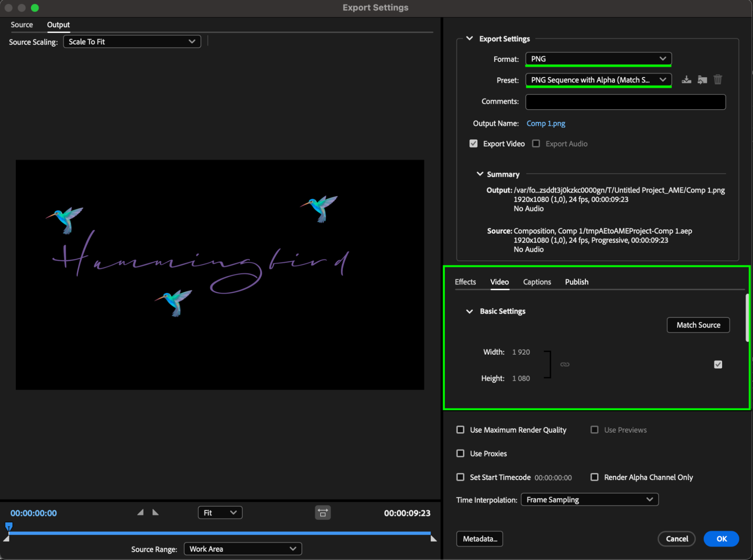Click the Comp 1.png output name link
The height and width of the screenshot is (560, 753).
click(546, 124)
